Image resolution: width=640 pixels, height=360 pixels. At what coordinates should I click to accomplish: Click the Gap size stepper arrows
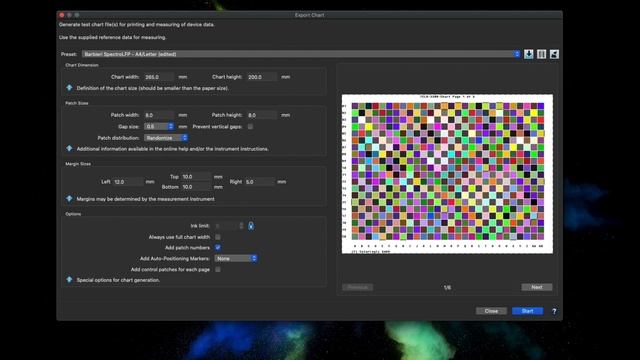(x=171, y=127)
